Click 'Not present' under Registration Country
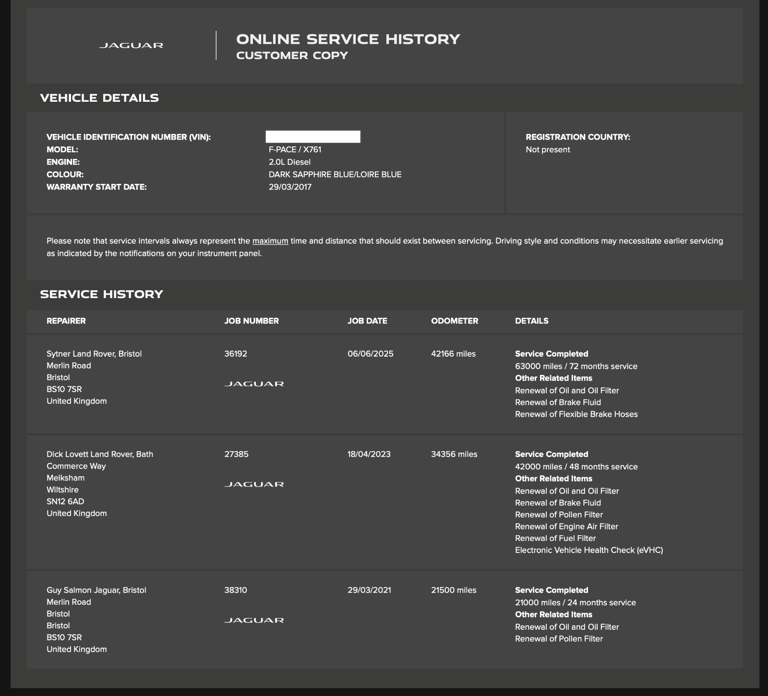Image resolution: width=768 pixels, height=696 pixels. (x=548, y=149)
